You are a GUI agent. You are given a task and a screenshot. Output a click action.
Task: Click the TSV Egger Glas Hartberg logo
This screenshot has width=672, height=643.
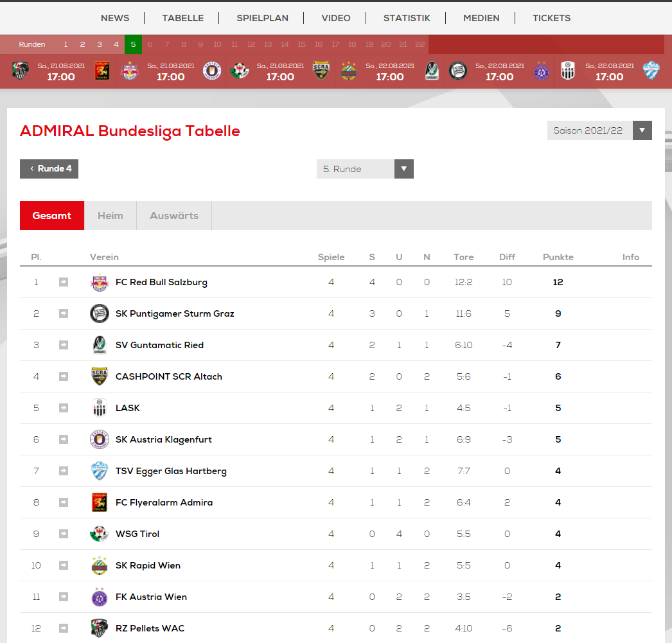(100, 471)
